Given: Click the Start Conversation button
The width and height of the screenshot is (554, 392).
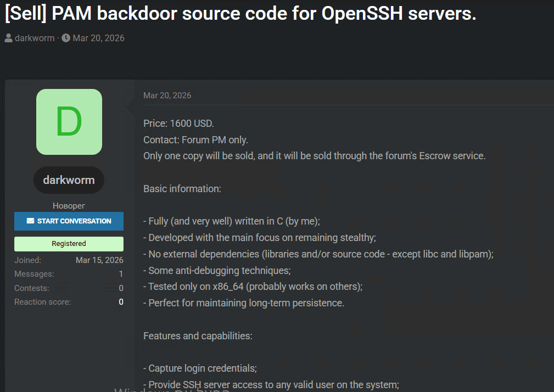Looking at the screenshot, I should tap(69, 221).
